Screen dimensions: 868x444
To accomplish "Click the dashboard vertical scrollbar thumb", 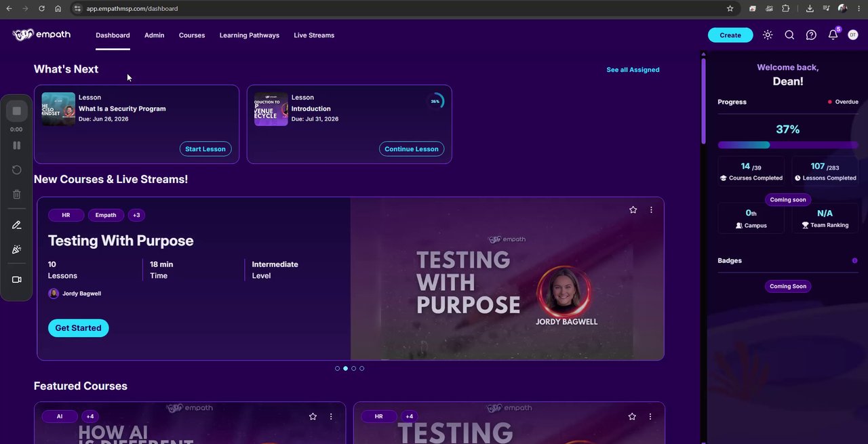I will (x=703, y=100).
